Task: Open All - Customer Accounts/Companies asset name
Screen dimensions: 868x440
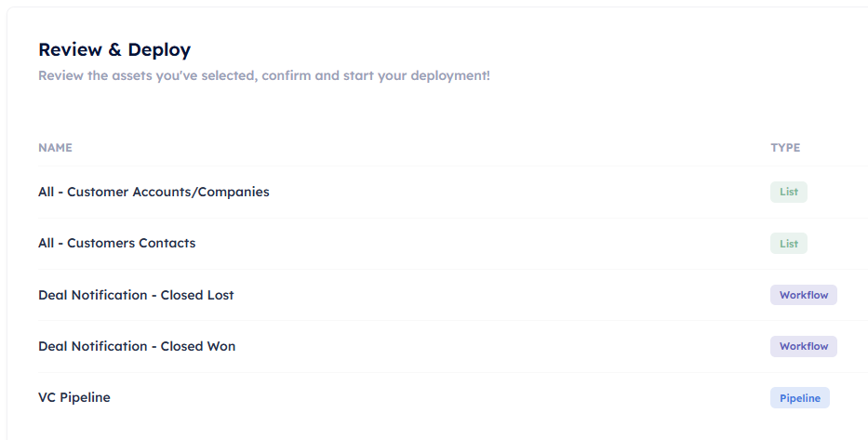Action: (154, 193)
